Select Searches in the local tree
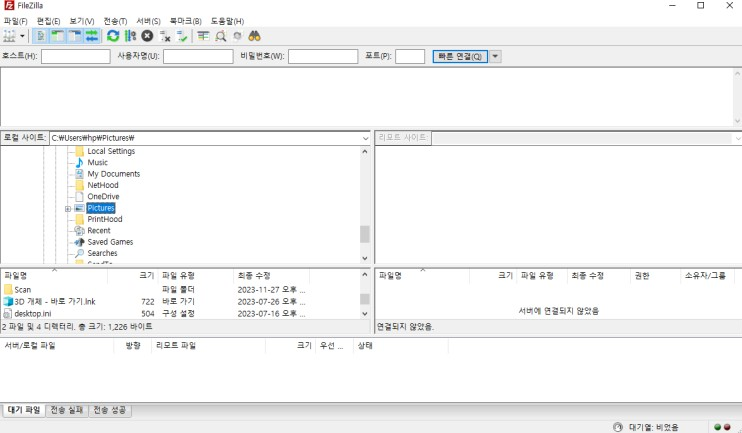This screenshot has width=742, height=433. pos(102,253)
